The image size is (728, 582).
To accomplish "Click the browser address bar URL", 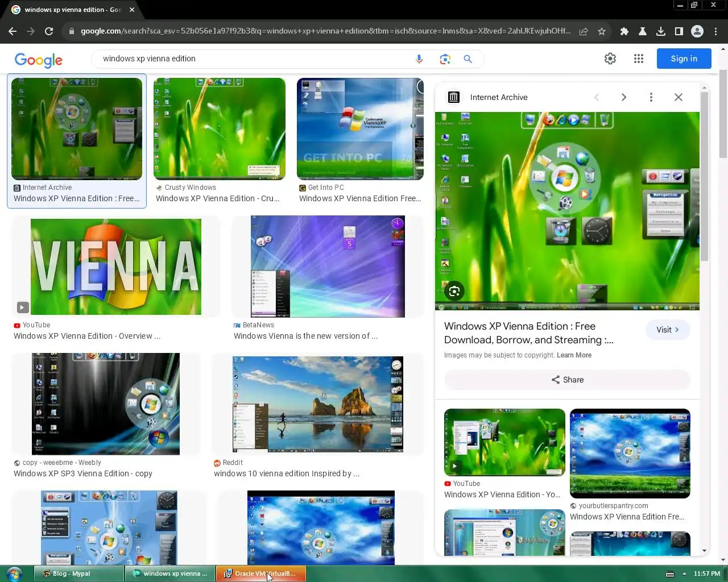I will 325,31.
